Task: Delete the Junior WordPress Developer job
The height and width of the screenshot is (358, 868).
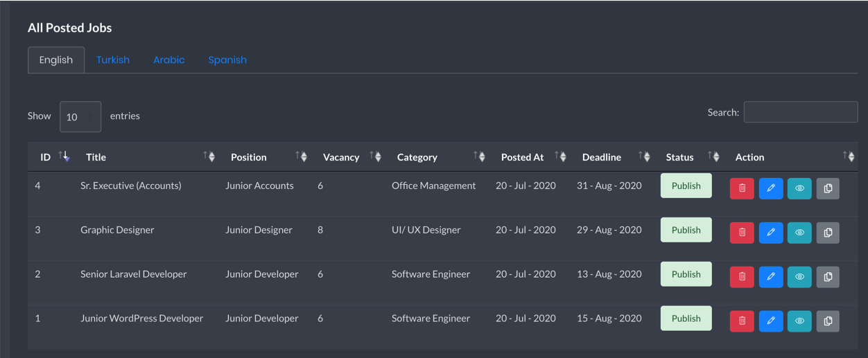Action: coord(742,321)
